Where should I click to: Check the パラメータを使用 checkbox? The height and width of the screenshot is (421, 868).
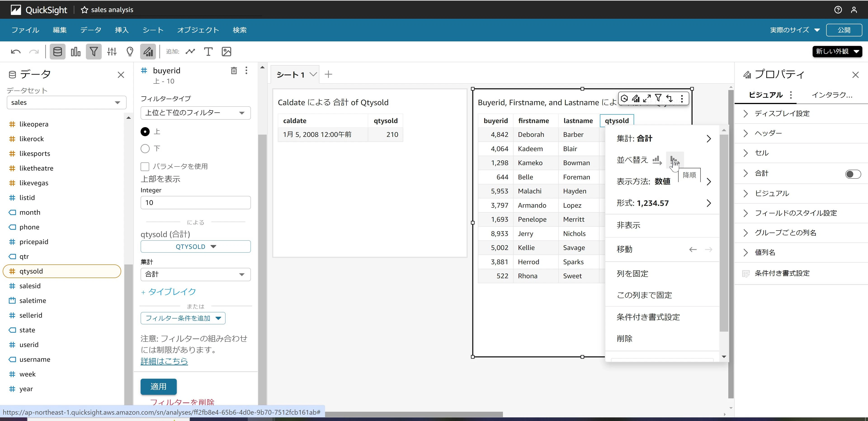tap(145, 166)
